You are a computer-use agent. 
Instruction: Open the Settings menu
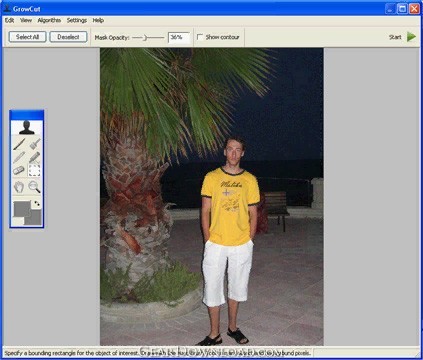(77, 20)
